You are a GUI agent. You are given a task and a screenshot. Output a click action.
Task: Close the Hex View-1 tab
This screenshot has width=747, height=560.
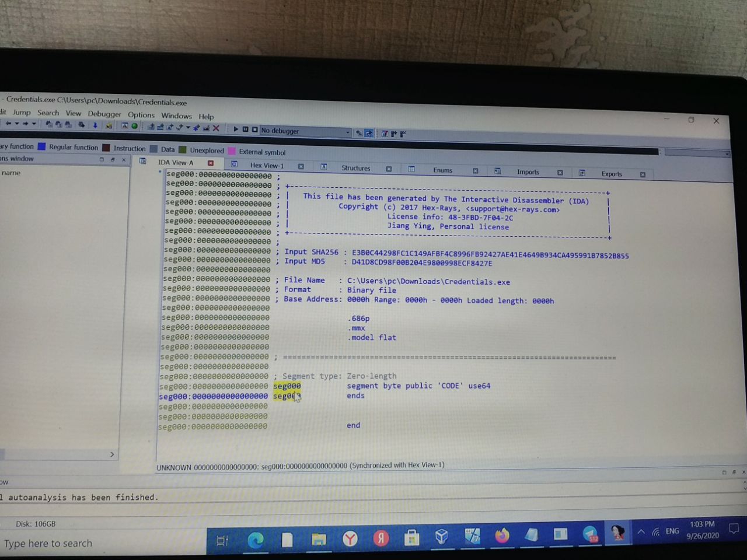pos(301,166)
